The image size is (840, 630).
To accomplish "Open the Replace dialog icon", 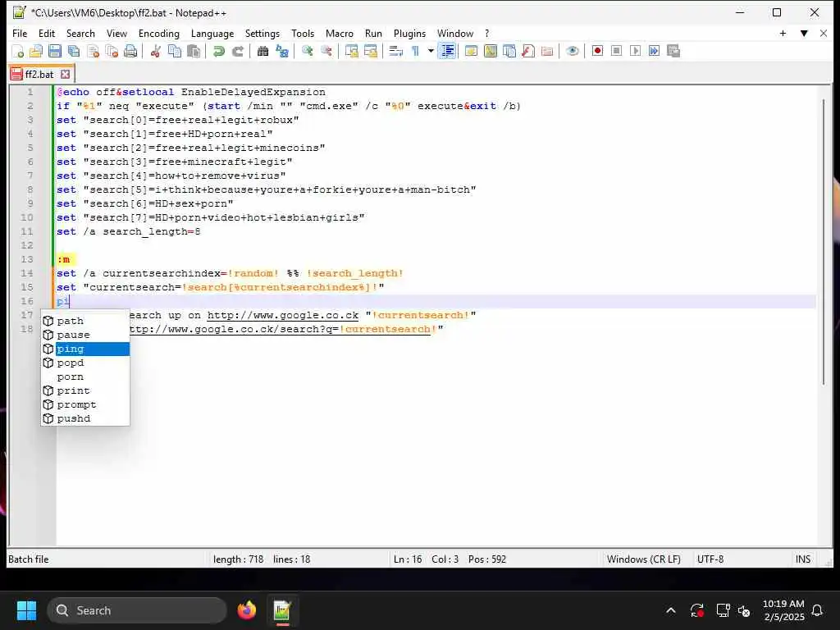I will point(282,52).
